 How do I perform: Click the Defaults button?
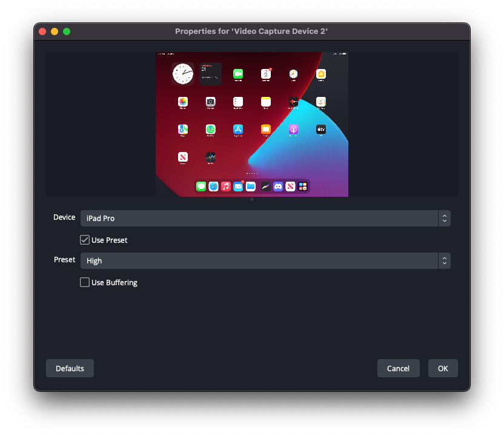click(70, 368)
